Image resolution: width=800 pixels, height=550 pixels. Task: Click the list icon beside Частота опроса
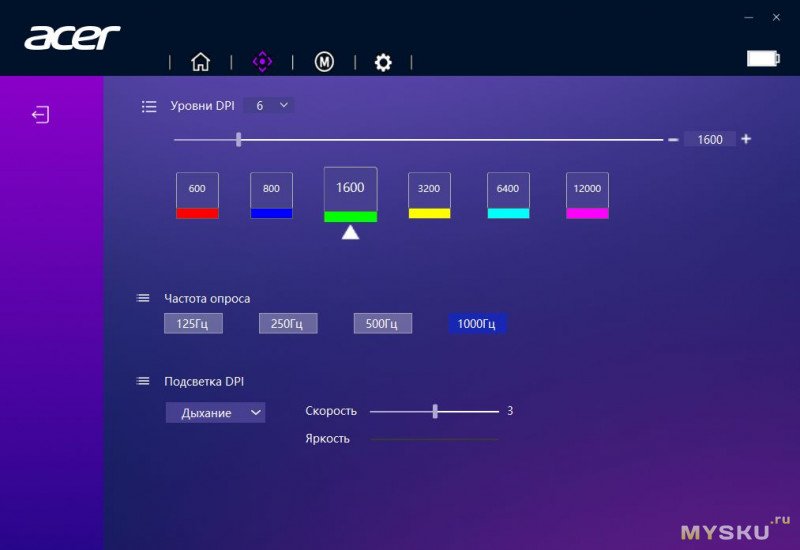pyautogui.click(x=143, y=298)
